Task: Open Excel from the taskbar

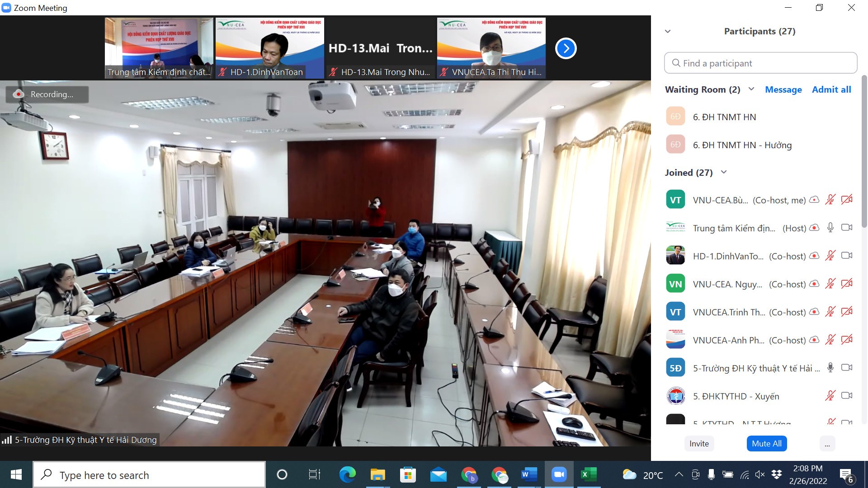Action: (588, 474)
